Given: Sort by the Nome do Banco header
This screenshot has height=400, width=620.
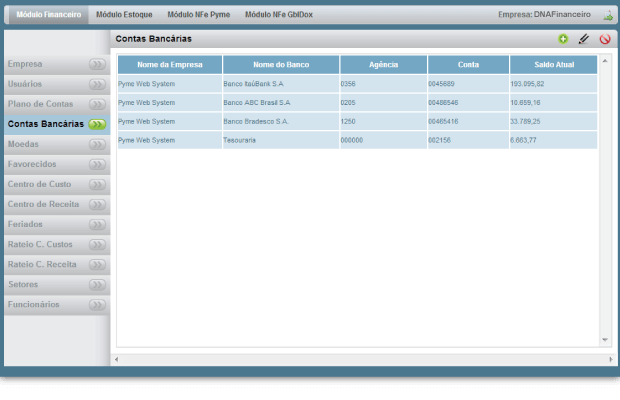Looking at the screenshot, I should (281, 64).
